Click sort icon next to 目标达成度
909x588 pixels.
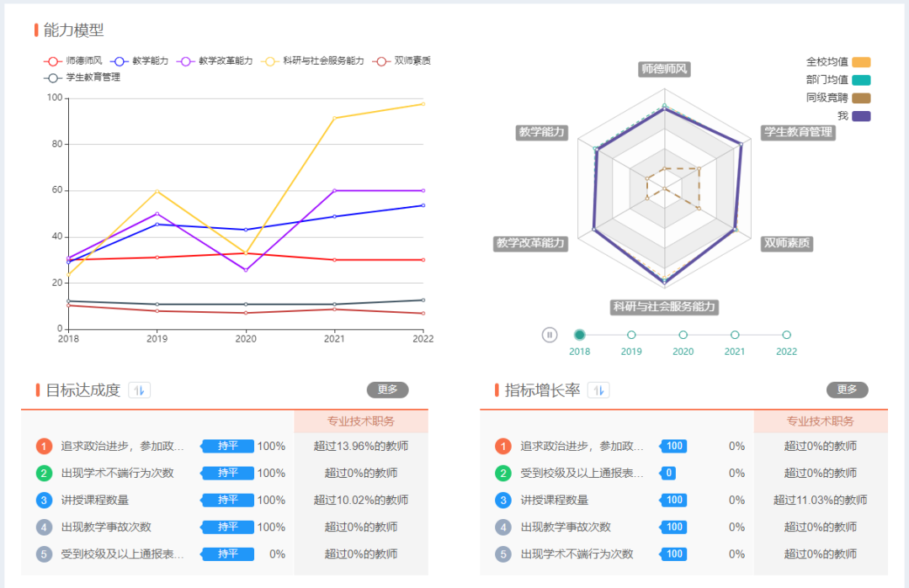pyautogui.click(x=139, y=390)
